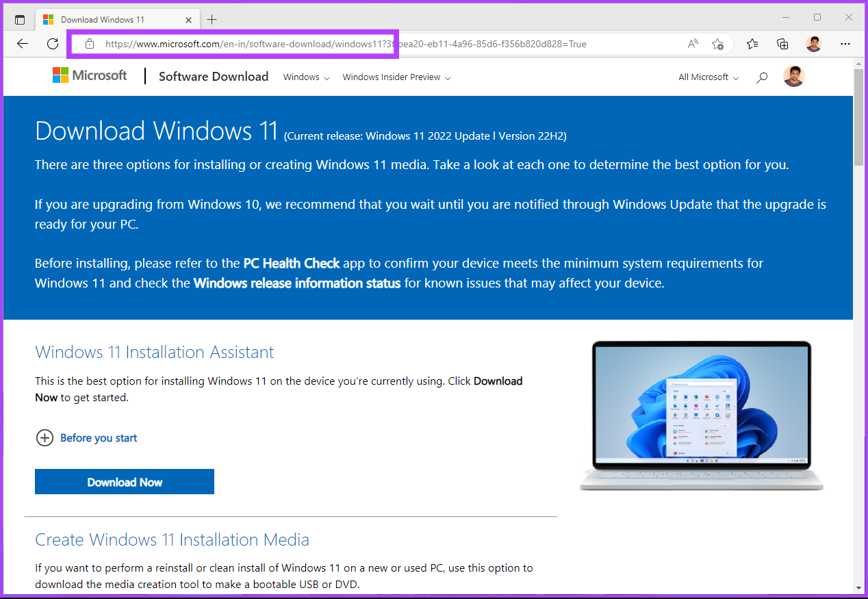Reload the page using the Refresh icon
The image size is (868, 599).
[52, 44]
